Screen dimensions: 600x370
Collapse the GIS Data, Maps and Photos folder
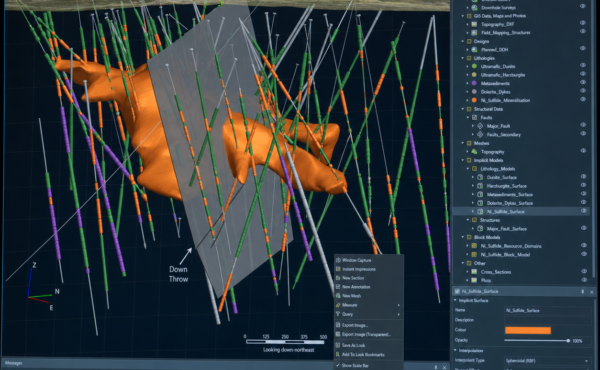(463, 16)
